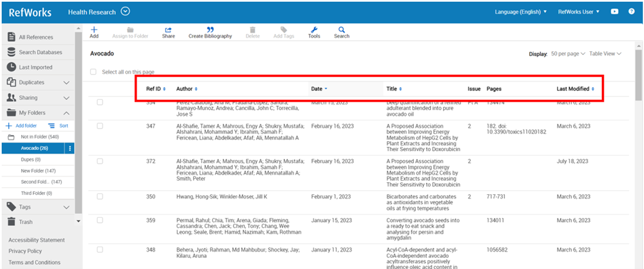Click title Converting avocado seeds into snack

point(423,229)
